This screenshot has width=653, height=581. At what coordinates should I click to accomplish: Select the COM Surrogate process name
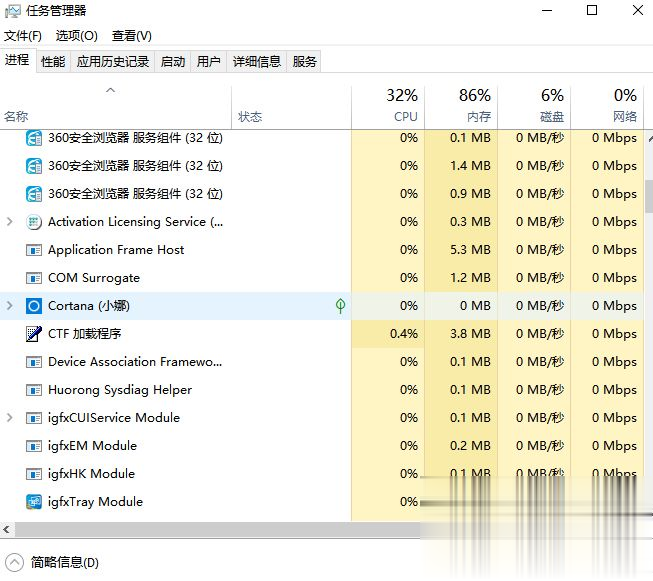pyautogui.click(x=94, y=278)
